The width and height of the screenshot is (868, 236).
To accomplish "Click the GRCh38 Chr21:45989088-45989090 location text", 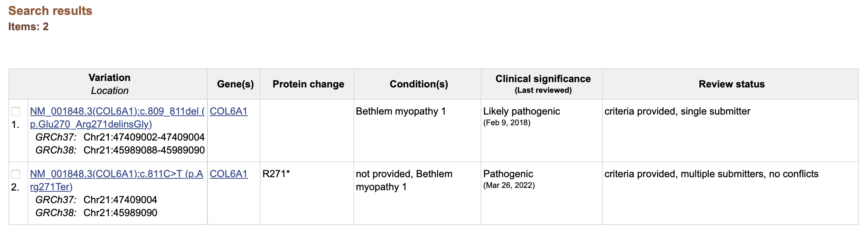I will (x=120, y=150).
